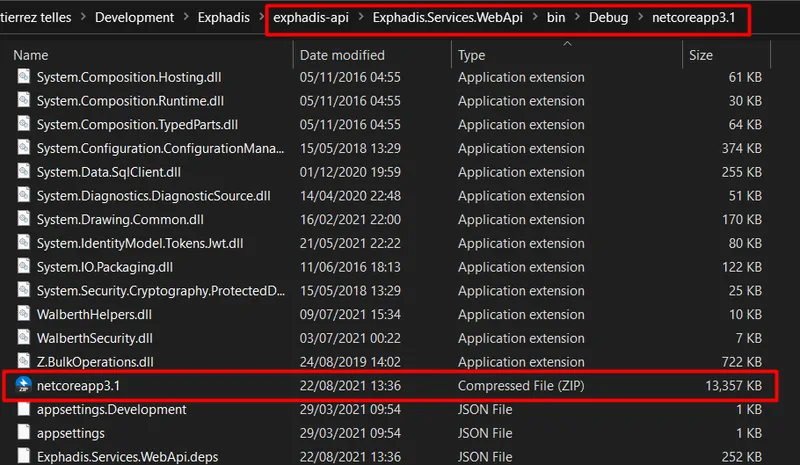The width and height of the screenshot is (800, 465).
Task: Select System.Composition.Runtime.dll file name
Action: 130,101
